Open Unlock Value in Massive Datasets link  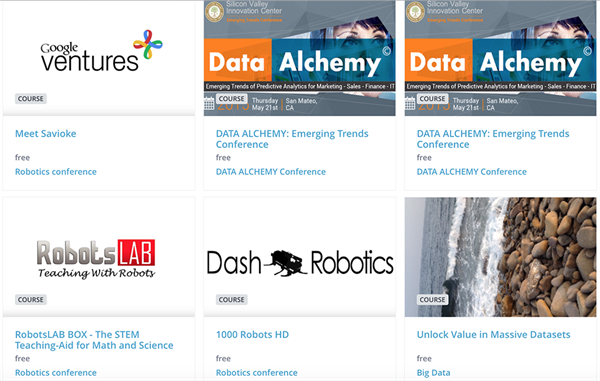[x=494, y=334]
